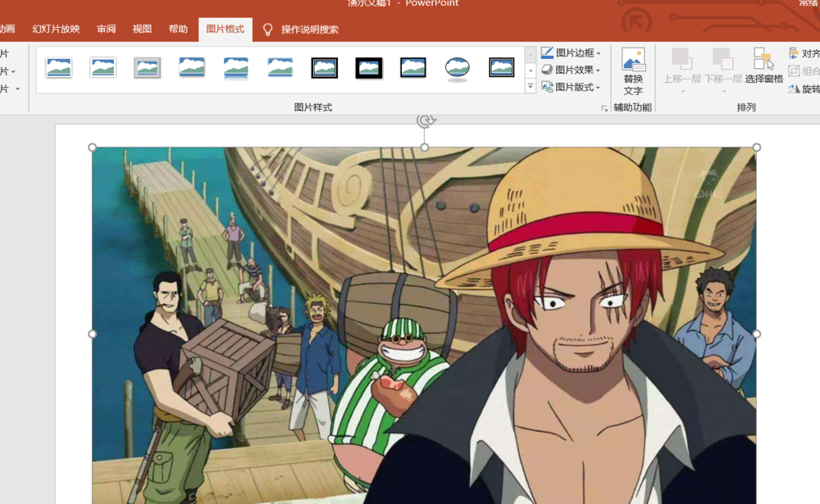Open the 选择窗格 selection pane

click(x=763, y=67)
